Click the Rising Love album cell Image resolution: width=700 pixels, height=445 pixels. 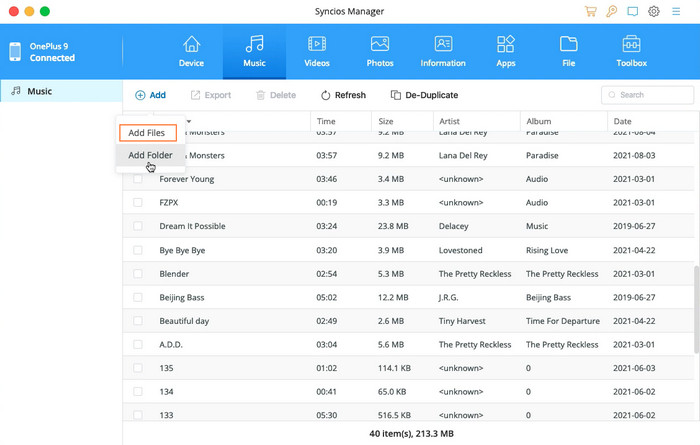(x=547, y=250)
